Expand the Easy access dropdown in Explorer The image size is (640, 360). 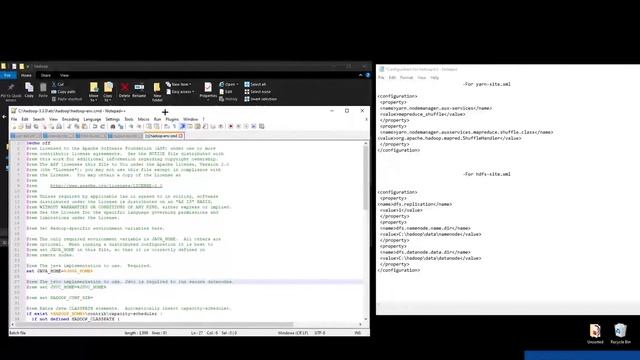pyautogui.click(x=180, y=92)
